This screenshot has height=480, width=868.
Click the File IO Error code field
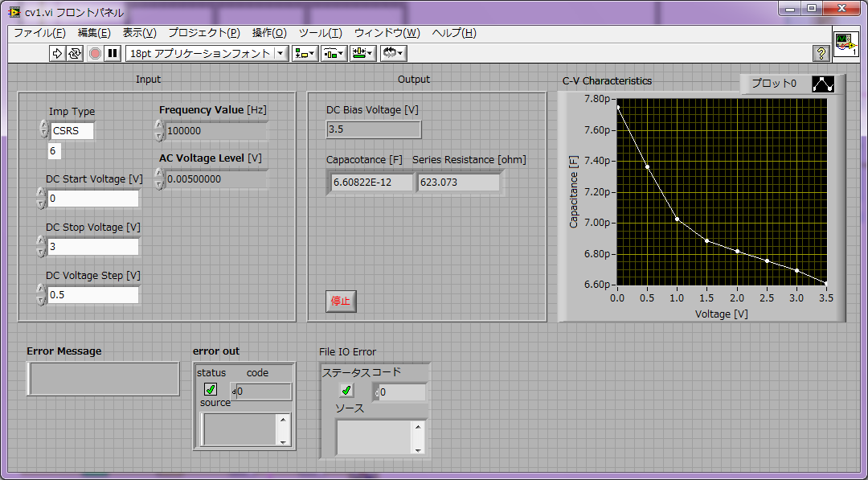[403, 392]
